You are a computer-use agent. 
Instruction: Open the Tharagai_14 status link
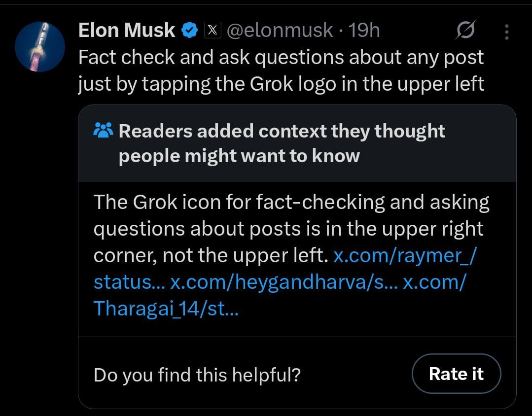tap(166, 309)
